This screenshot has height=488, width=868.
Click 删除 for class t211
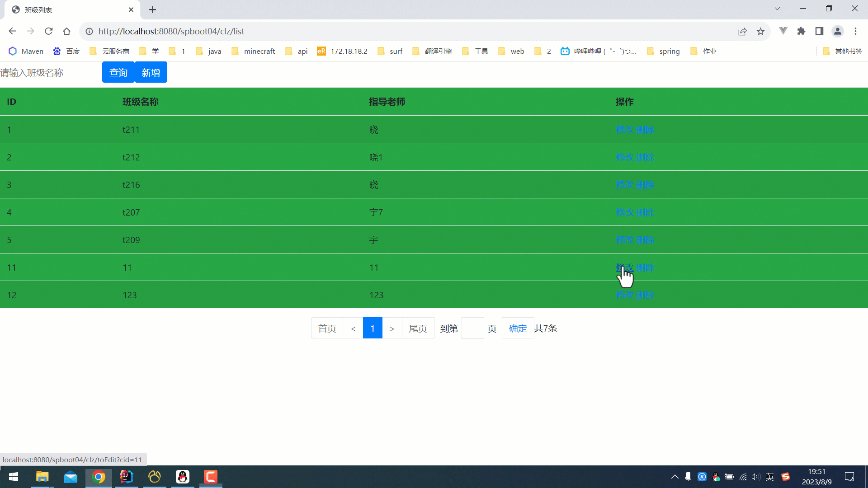[645, 130]
